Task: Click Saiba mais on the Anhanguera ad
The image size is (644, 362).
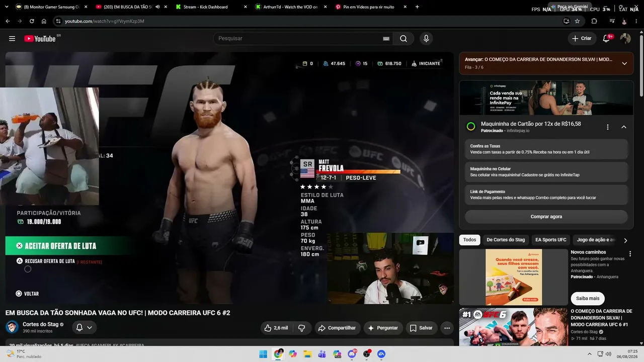Action: (x=588, y=298)
